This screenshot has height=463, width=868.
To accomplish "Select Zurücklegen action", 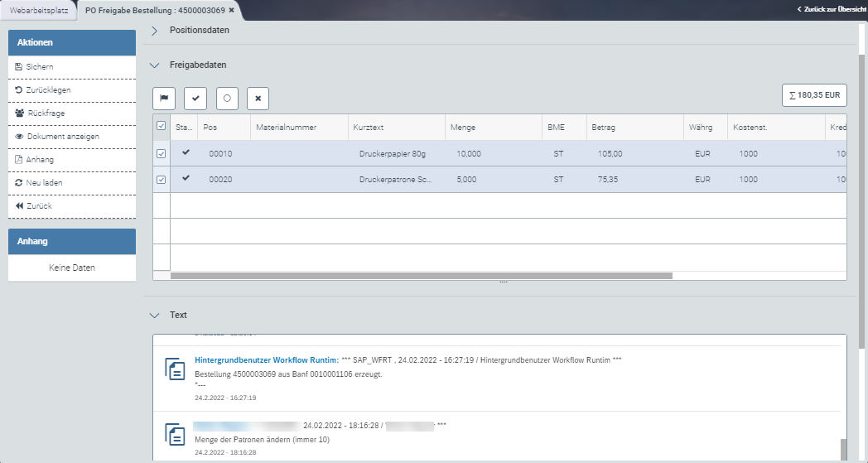I will tap(48, 89).
